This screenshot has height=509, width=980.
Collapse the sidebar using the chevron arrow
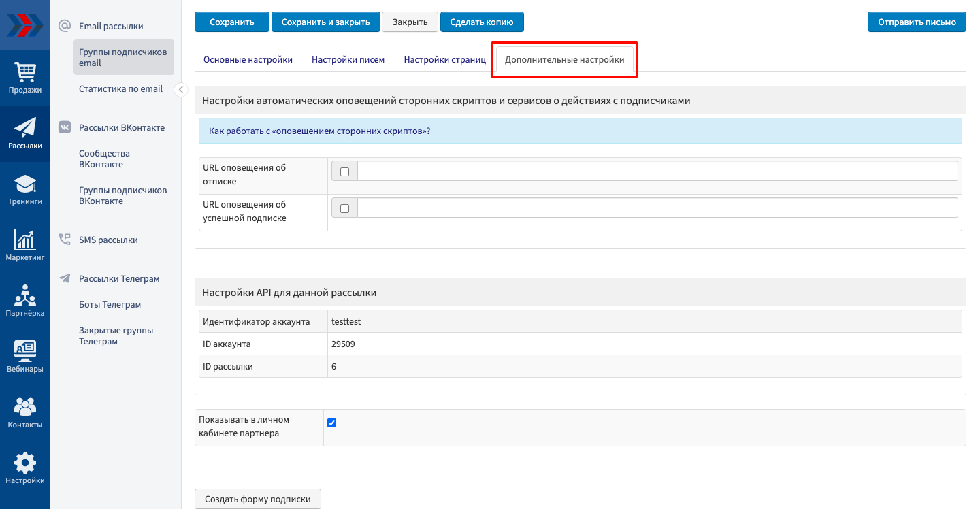[x=181, y=89]
